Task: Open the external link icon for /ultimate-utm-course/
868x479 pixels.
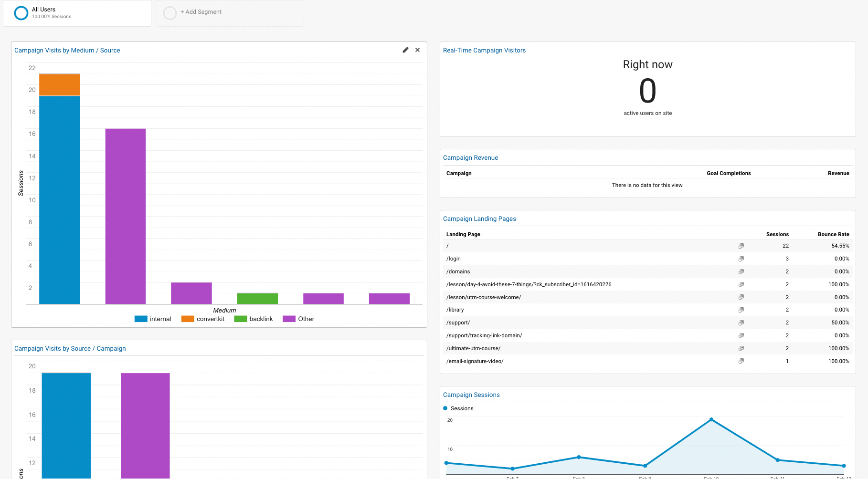Action: point(741,349)
